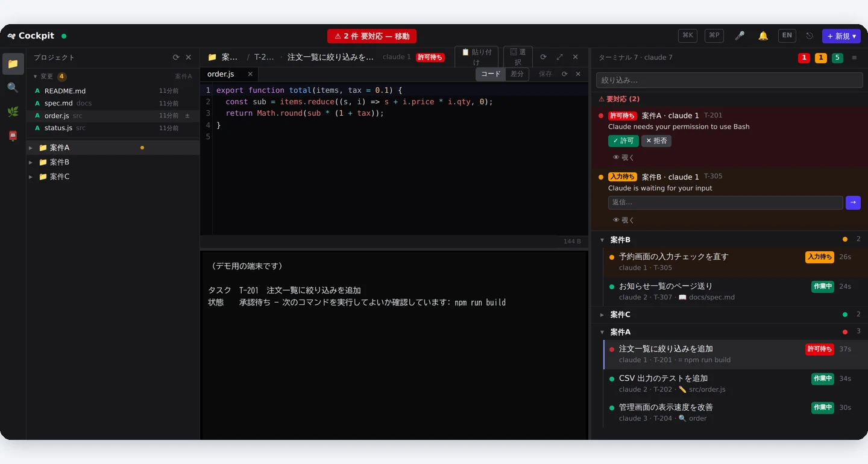
Task: Send reply with the arrow button
Action: tap(853, 202)
